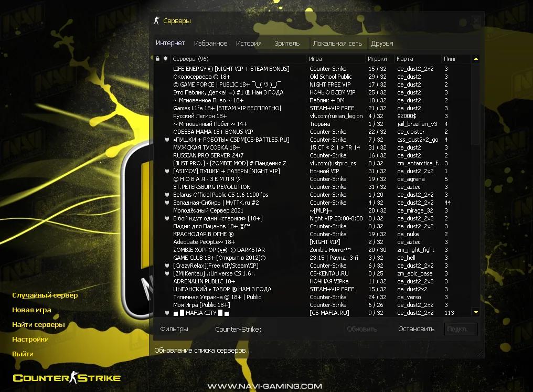
Task: Click shield icon beside Belarus Official Public
Action: point(167,195)
